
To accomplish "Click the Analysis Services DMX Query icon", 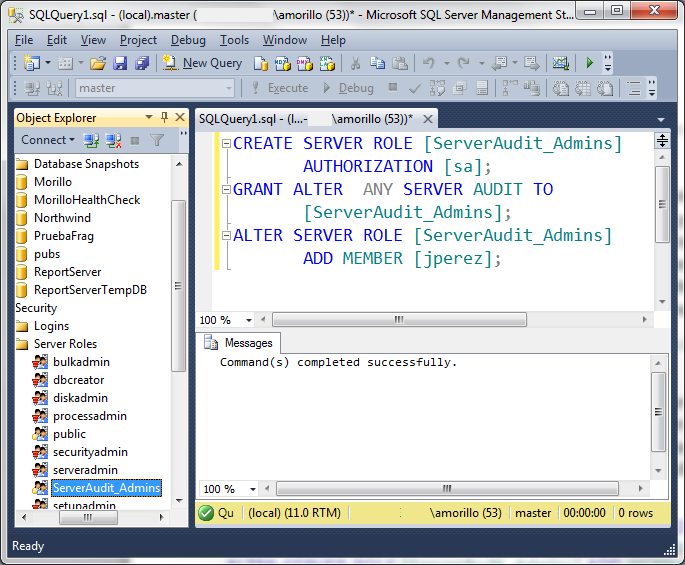I will point(304,63).
